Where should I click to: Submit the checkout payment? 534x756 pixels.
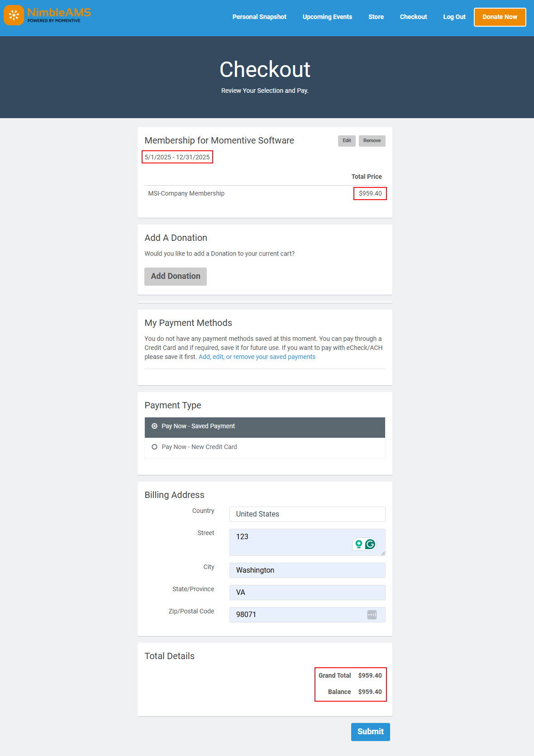[x=370, y=732]
